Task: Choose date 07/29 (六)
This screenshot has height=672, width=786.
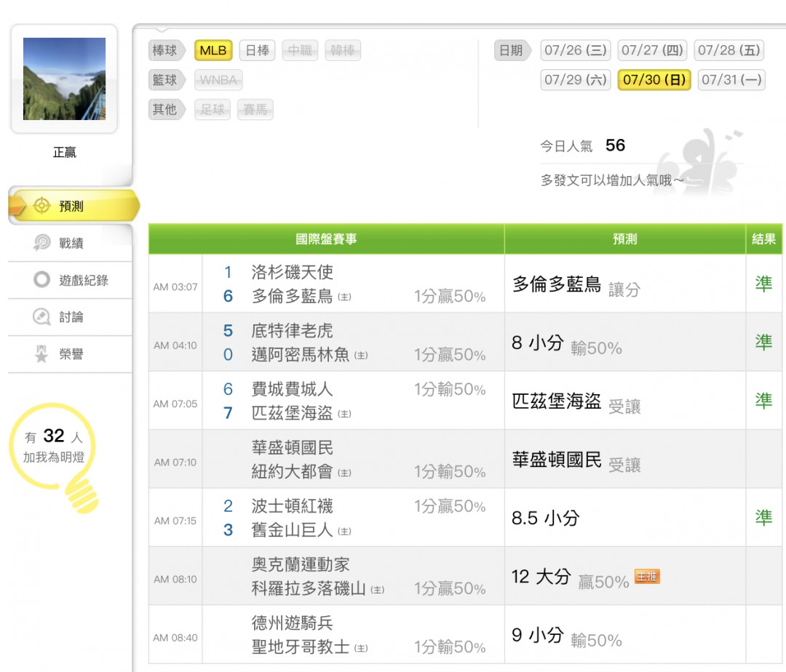Action: tap(576, 80)
